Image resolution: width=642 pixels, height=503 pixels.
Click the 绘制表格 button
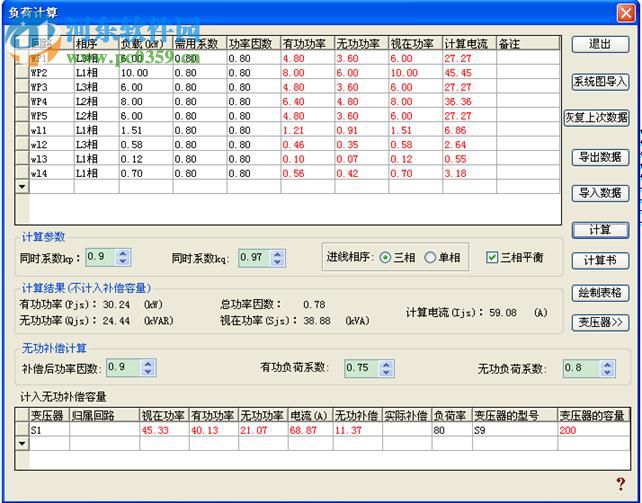point(600,293)
